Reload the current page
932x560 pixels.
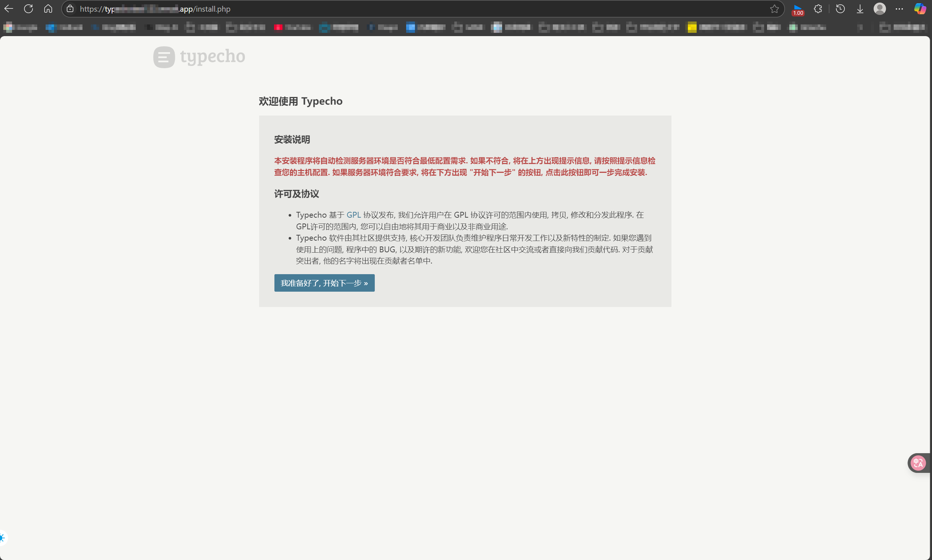(x=28, y=9)
